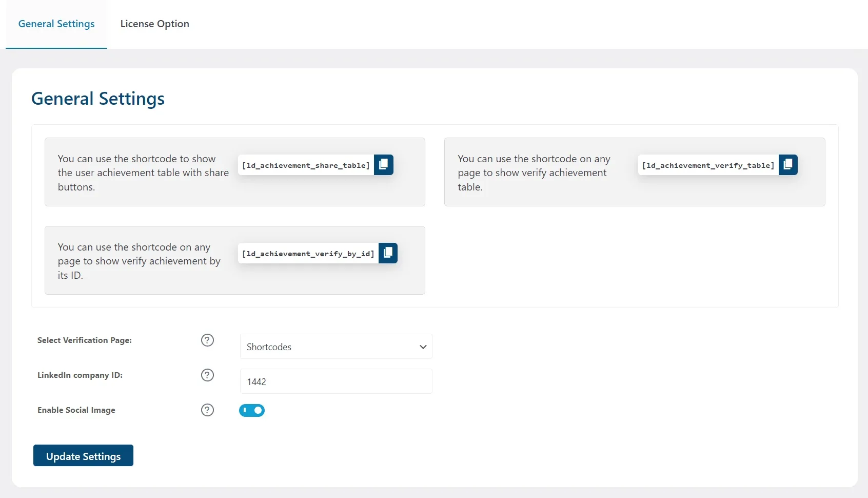Screen dimensions: 868x498
Task: Focus the LinkedIn company ID input field
Action: 336,381
